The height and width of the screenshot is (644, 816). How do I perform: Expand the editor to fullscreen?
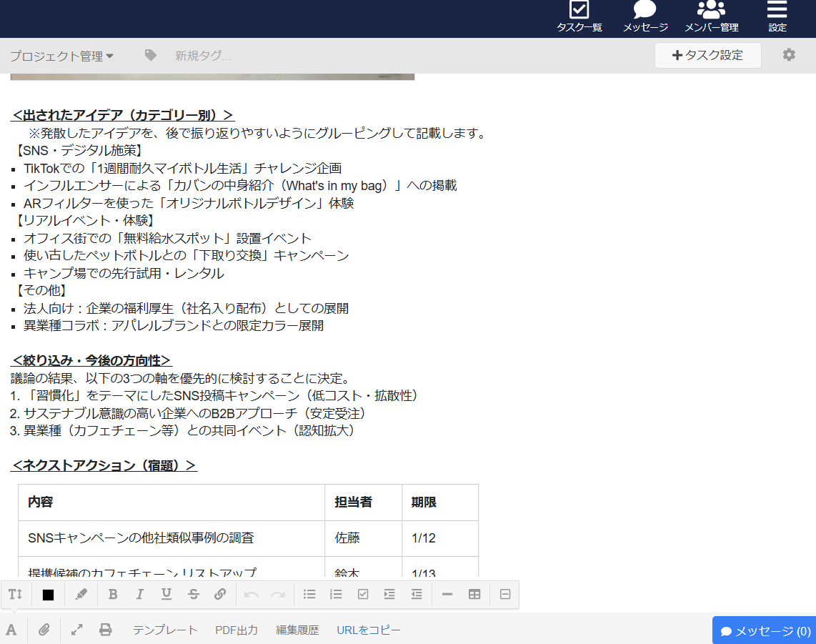77,630
